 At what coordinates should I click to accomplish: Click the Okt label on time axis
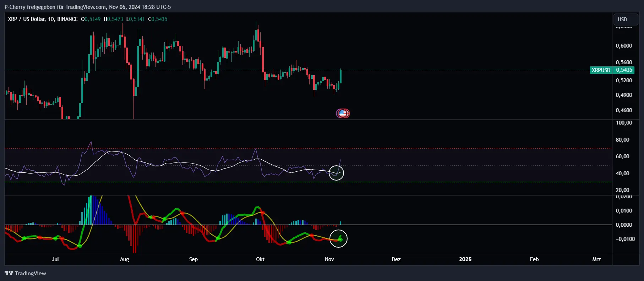point(260,259)
